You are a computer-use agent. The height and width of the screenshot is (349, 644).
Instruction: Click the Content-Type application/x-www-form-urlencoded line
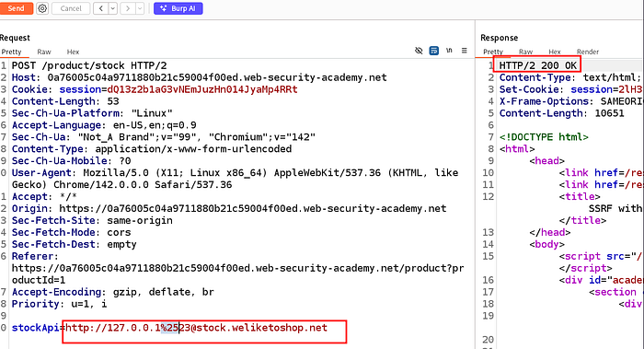click(x=152, y=149)
